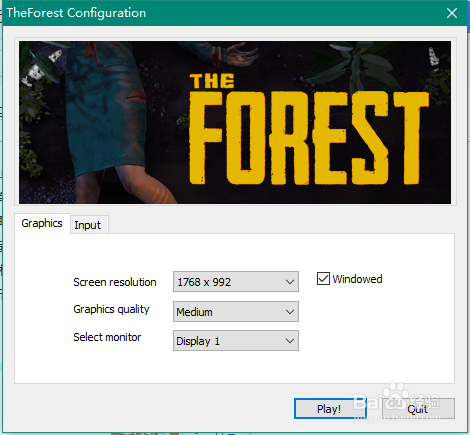Open the Screen resolution dropdown

pos(236,282)
